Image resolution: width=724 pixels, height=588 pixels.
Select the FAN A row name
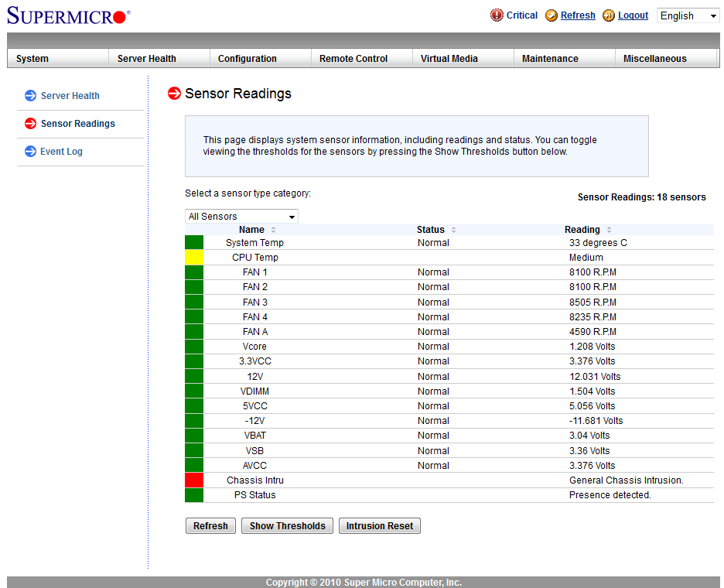click(255, 332)
